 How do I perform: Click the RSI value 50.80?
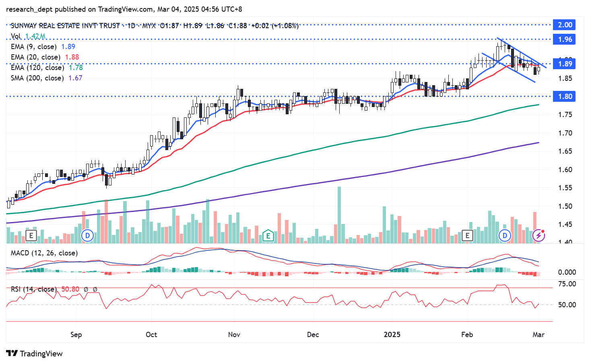70,289
